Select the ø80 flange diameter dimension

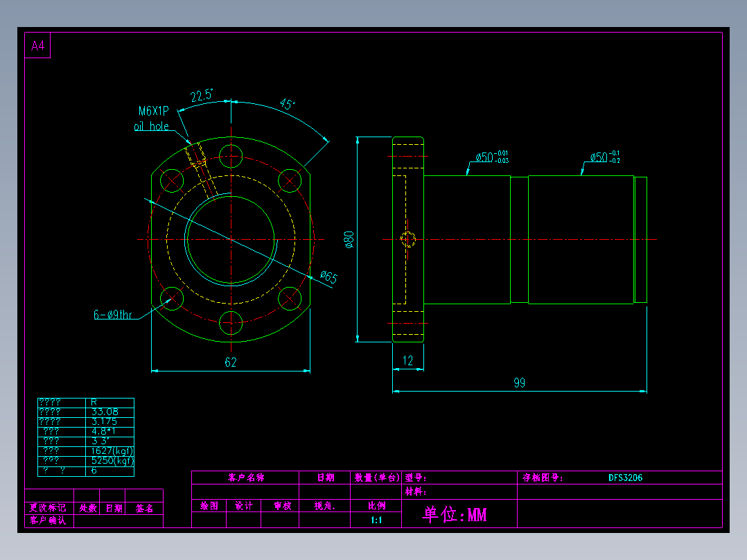tap(349, 240)
